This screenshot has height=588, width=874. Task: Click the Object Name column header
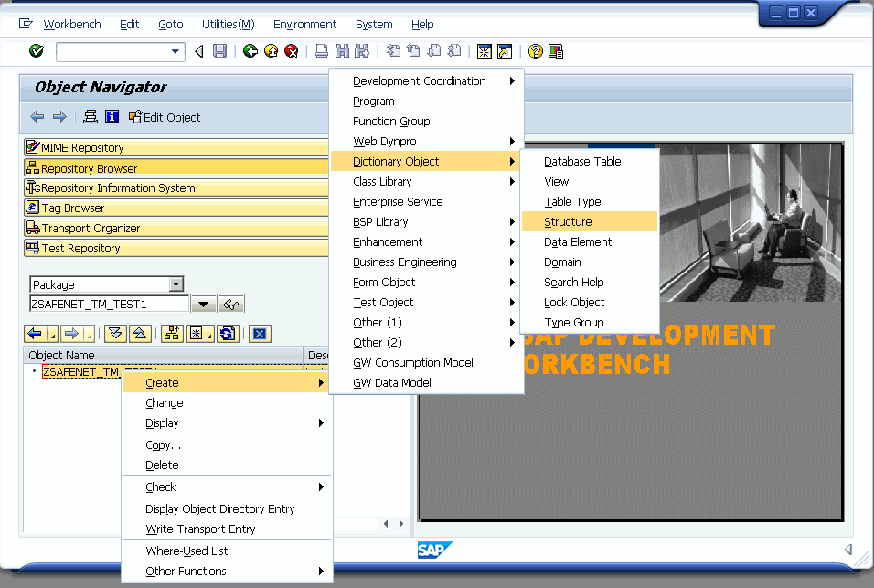[x=163, y=355]
